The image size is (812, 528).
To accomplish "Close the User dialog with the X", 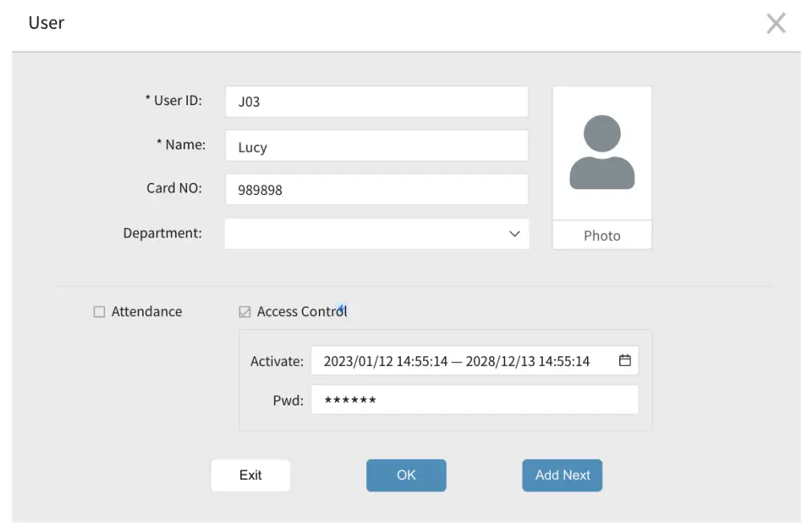I will [x=775, y=24].
